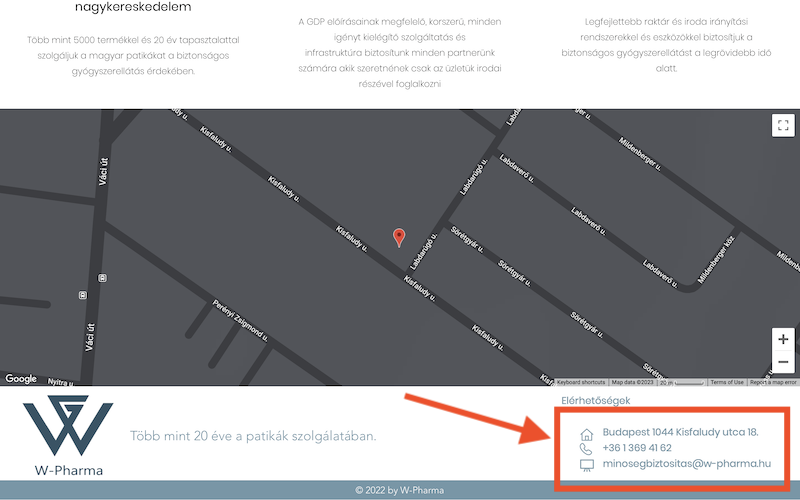Click the Elérhetőségek heading
Image resolution: width=800 pixels, height=500 pixels.
click(598, 401)
